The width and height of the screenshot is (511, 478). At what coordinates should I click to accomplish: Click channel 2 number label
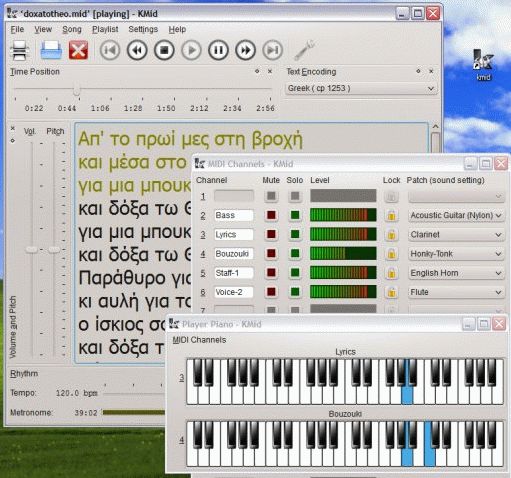203,216
